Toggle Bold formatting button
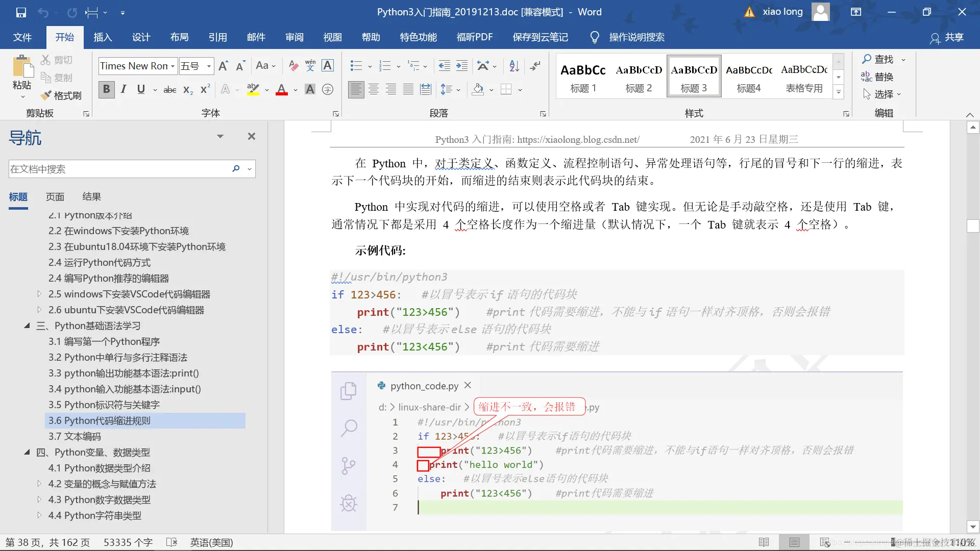The height and width of the screenshot is (551, 980). coord(106,90)
